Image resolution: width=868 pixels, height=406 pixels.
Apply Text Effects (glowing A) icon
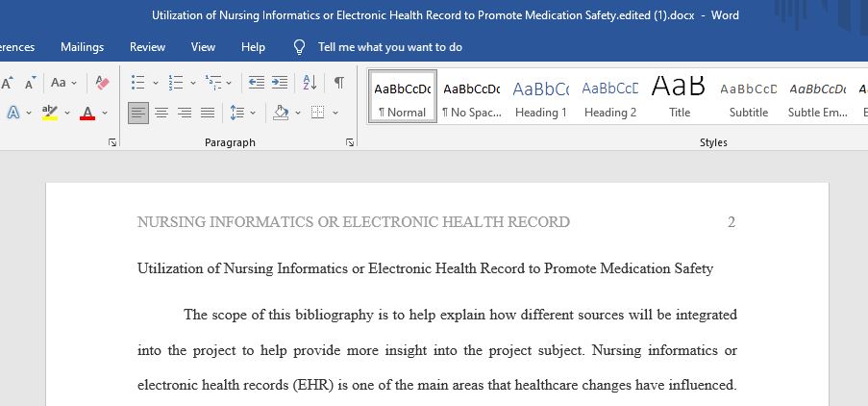pyautogui.click(x=13, y=113)
